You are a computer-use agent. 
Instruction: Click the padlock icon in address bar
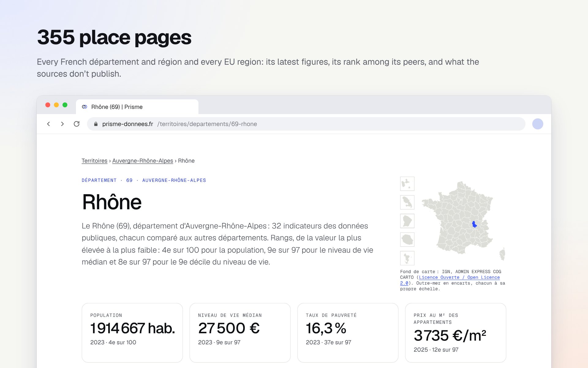point(96,124)
